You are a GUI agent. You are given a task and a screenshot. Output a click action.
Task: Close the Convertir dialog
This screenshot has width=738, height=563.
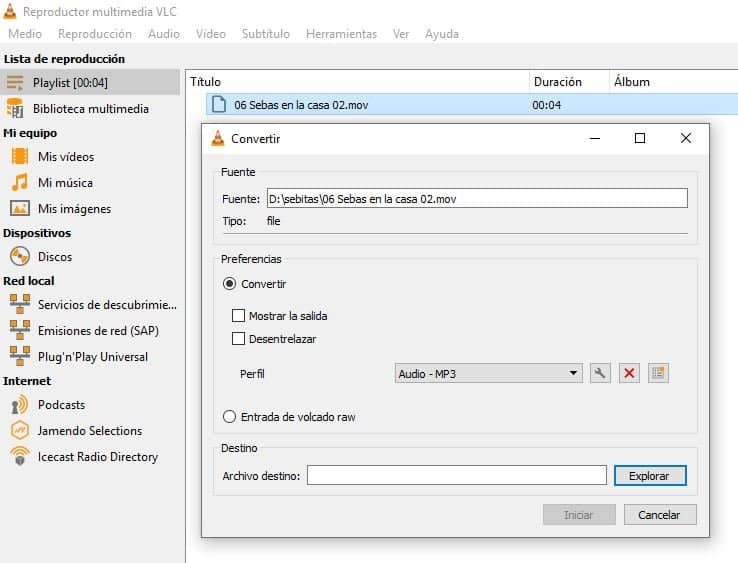point(686,138)
